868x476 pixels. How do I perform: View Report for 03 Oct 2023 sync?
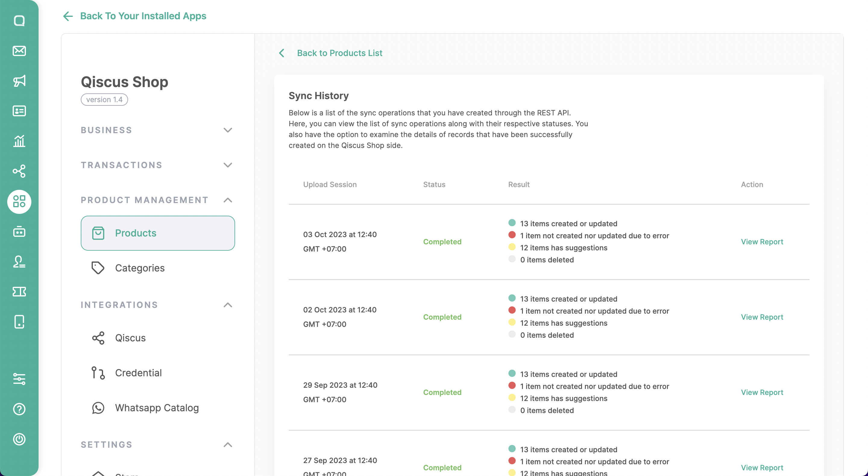tap(762, 242)
